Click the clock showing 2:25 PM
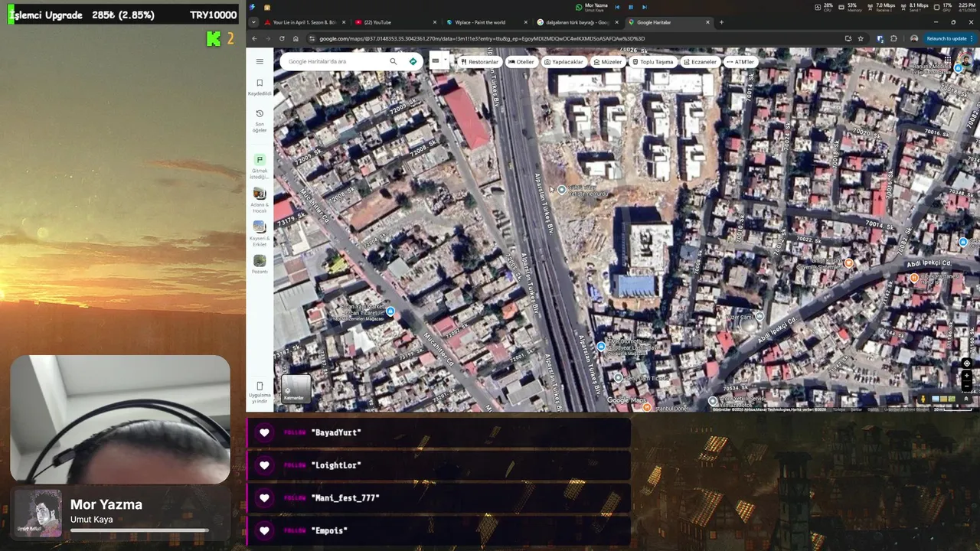Image resolution: width=980 pixels, height=551 pixels. [x=967, y=5]
